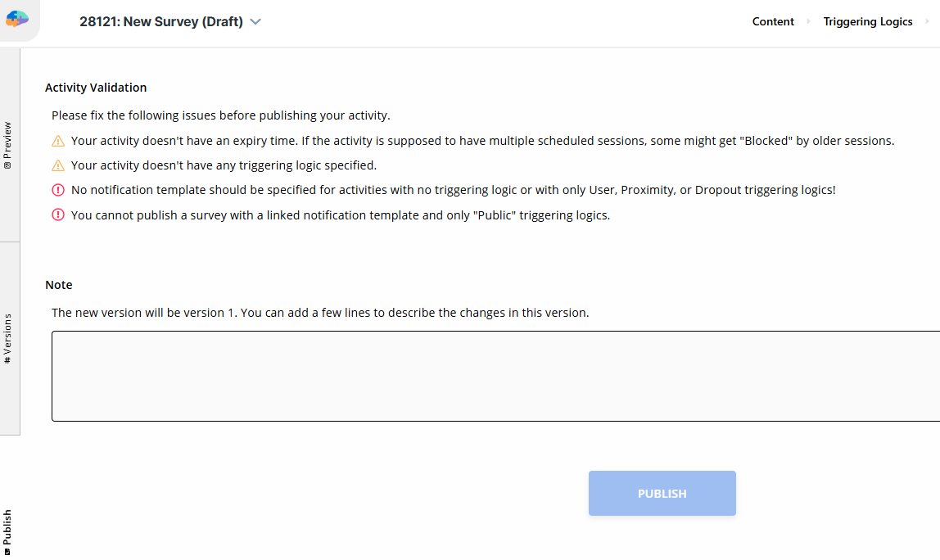The width and height of the screenshot is (940, 560).
Task: Open the Versions side panel
Action: click(8, 338)
